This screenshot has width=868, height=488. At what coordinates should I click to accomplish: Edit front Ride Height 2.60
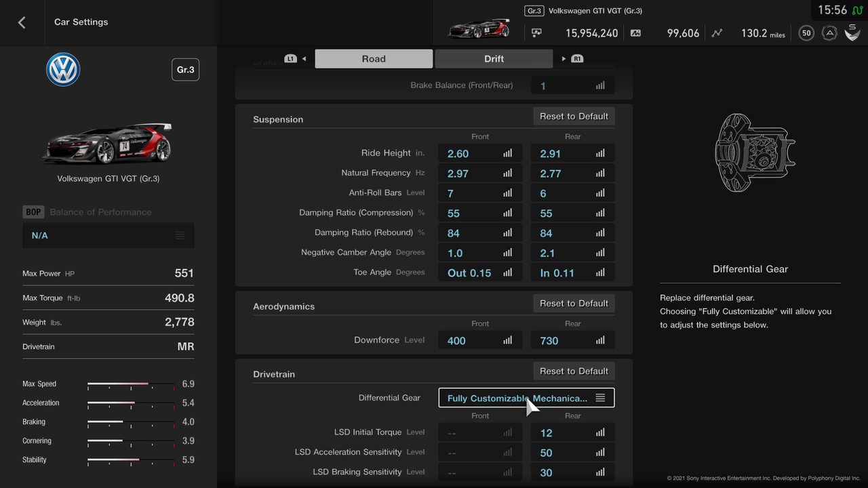(x=480, y=153)
